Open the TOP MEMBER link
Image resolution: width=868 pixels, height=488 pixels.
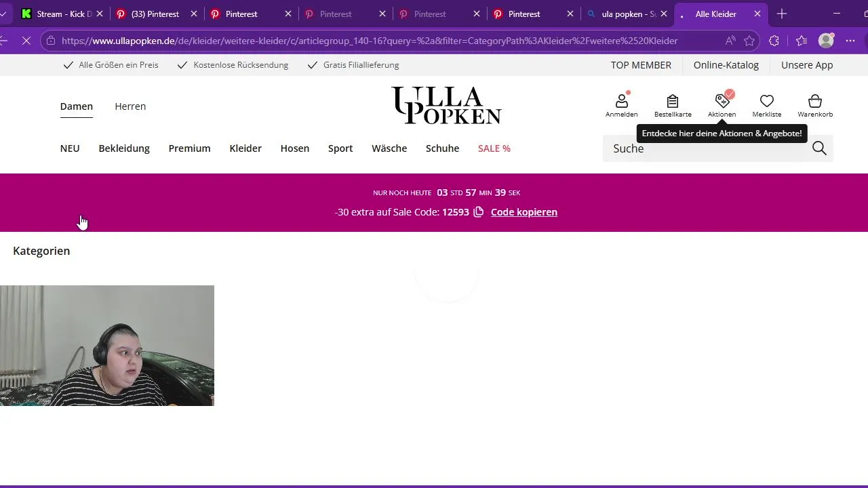641,65
